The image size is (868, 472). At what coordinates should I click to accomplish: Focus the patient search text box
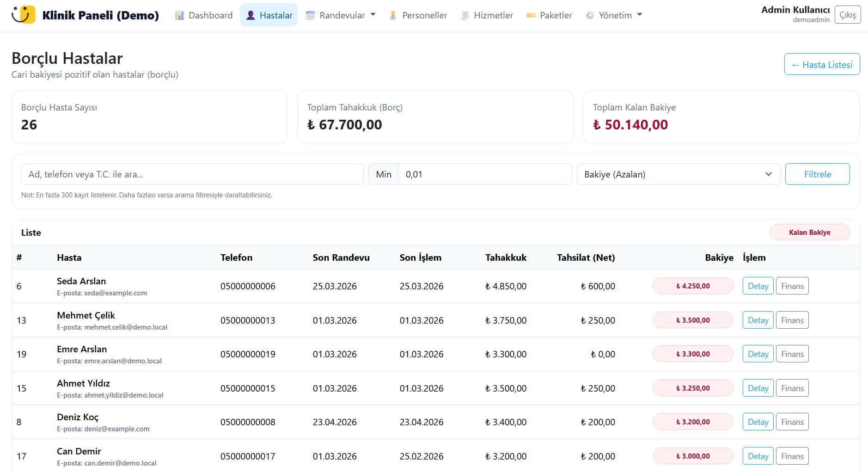coord(192,174)
